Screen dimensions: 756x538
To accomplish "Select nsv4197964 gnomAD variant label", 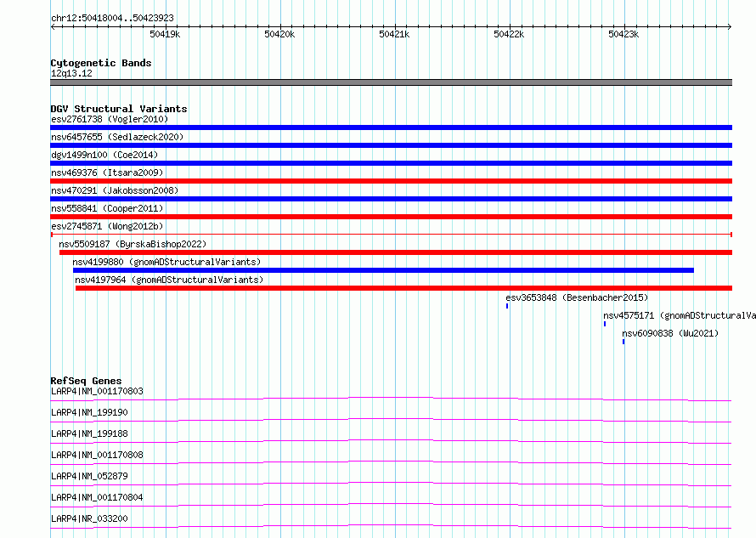I will [169, 280].
